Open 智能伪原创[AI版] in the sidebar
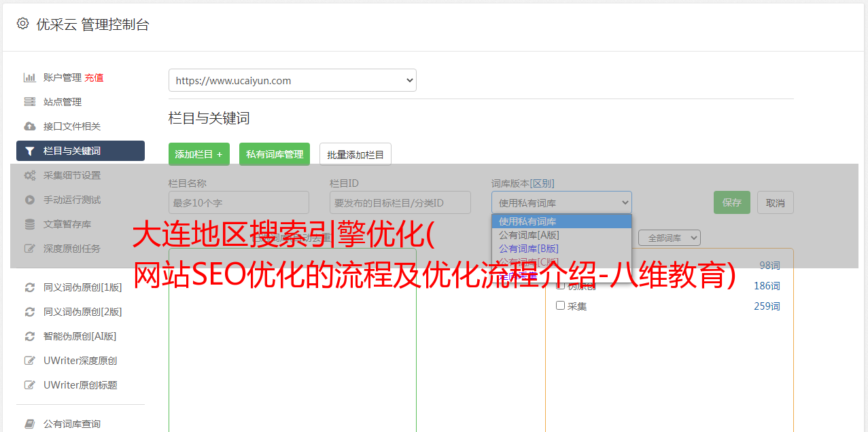Viewport: 868px width, 432px height. pyautogui.click(x=80, y=336)
